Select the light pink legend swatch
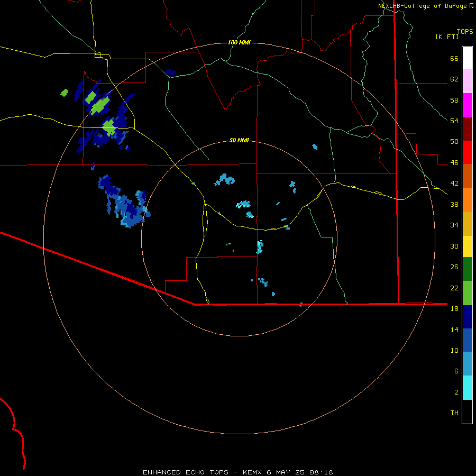Viewport: 476px width, 476px height. pyautogui.click(x=467, y=81)
